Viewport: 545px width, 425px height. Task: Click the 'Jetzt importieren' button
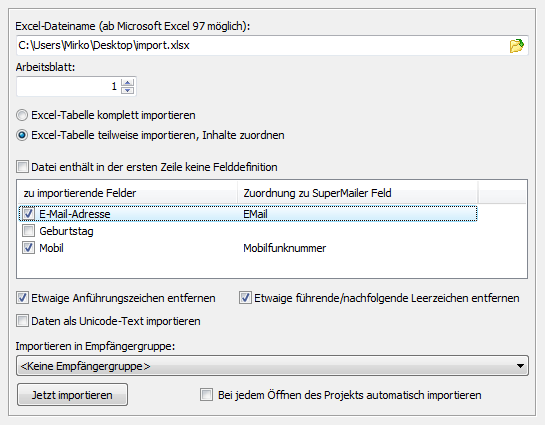[x=72, y=395]
